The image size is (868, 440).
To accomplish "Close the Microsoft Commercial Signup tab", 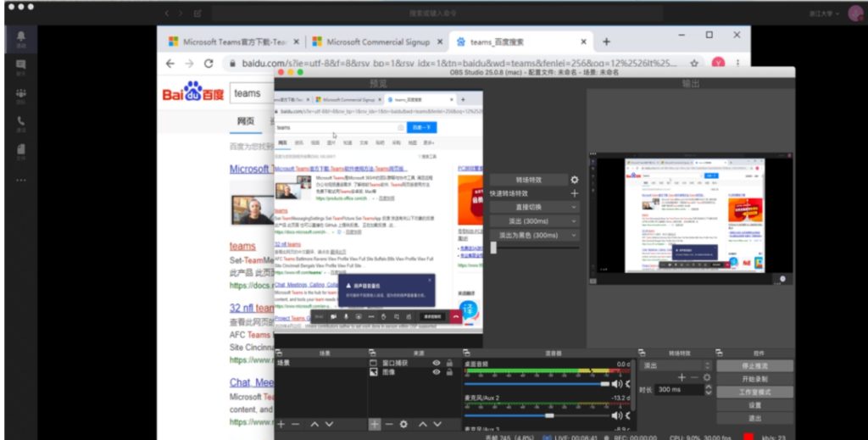I will 440,42.
